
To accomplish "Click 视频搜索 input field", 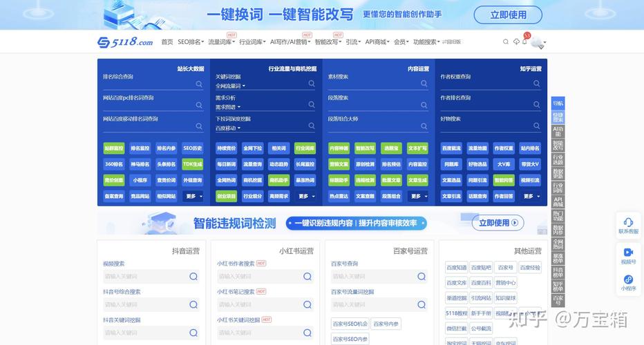I will [x=151, y=277].
